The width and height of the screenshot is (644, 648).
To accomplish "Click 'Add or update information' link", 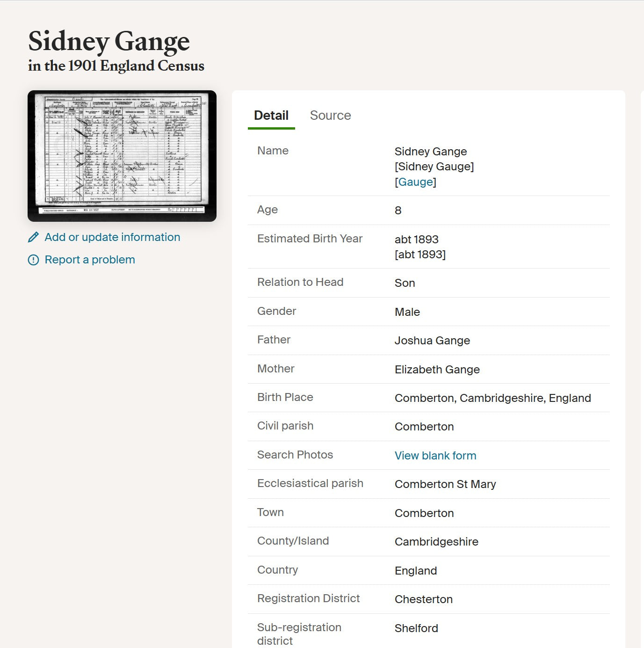I will tap(112, 237).
